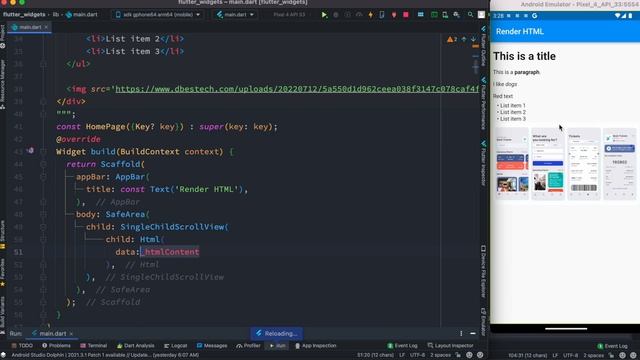Click the image URL link on line 38

[x=297, y=89]
